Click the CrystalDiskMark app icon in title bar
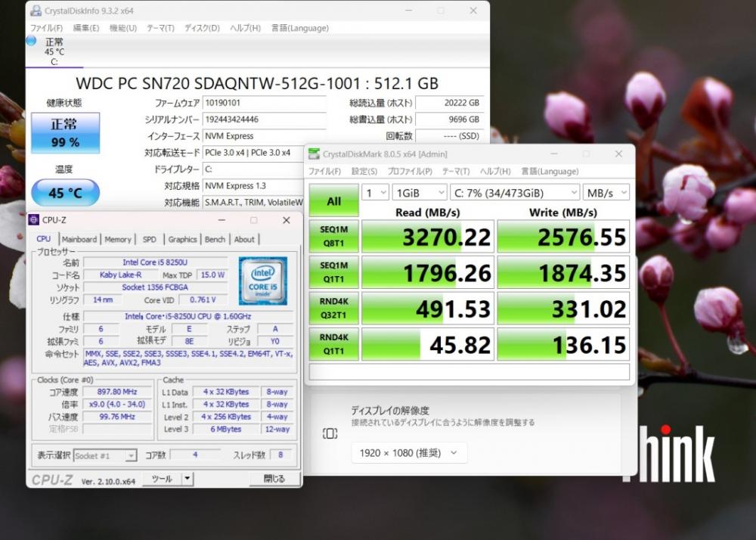Image resolution: width=756 pixels, height=540 pixels. (314, 154)
